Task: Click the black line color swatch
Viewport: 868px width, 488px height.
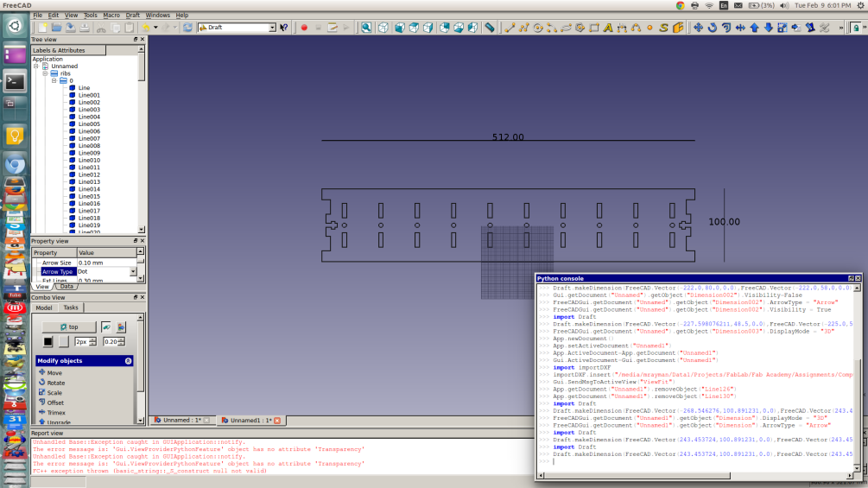Action: pyautogui.click(x=48, y=342)
